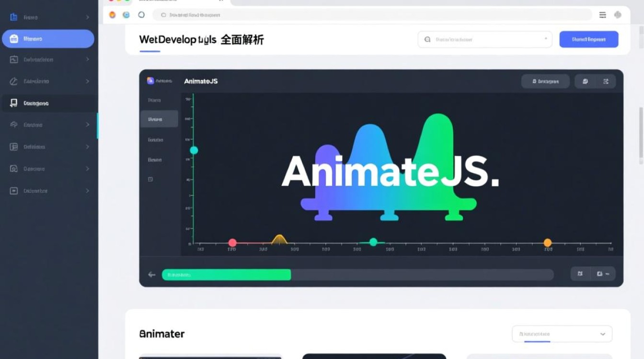Click the export icon at the panel's bottom-right corner

point(600,273)
